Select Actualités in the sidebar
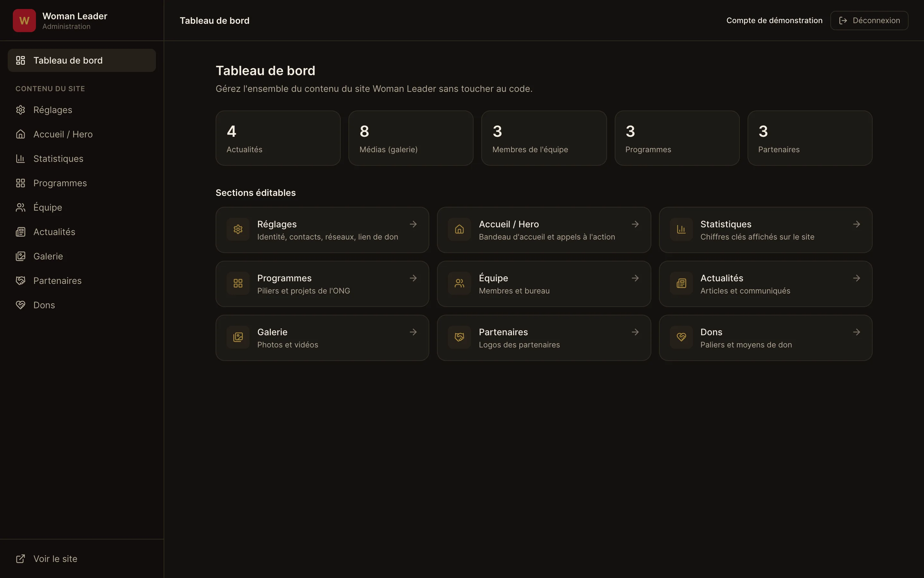 tap(82, 232)
